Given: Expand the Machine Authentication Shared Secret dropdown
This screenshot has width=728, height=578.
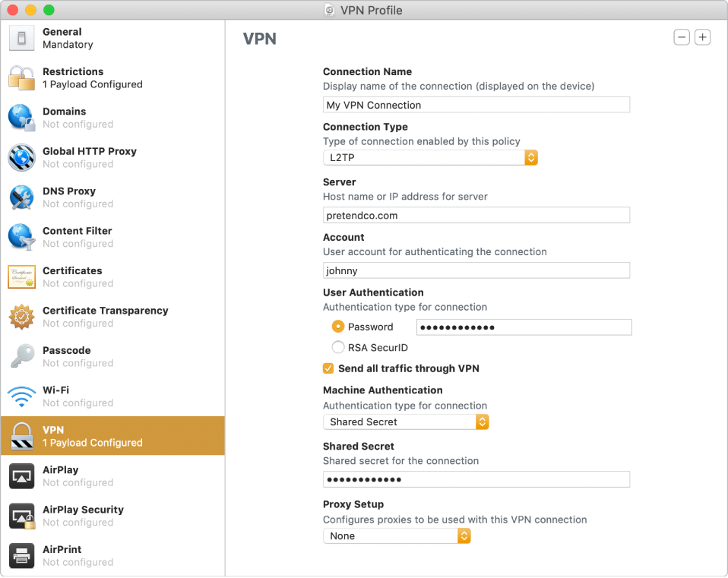Looking at the screenshot, I should 406,422.
